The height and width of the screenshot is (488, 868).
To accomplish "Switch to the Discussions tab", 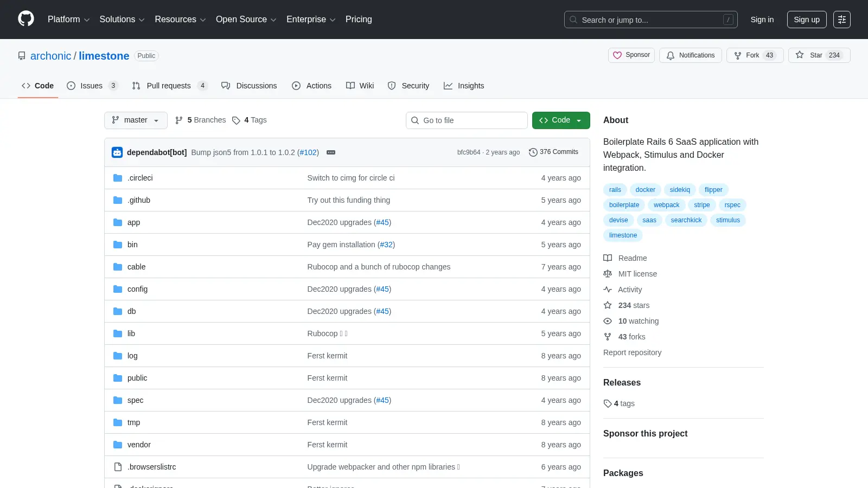I will [x=249, y=86].
